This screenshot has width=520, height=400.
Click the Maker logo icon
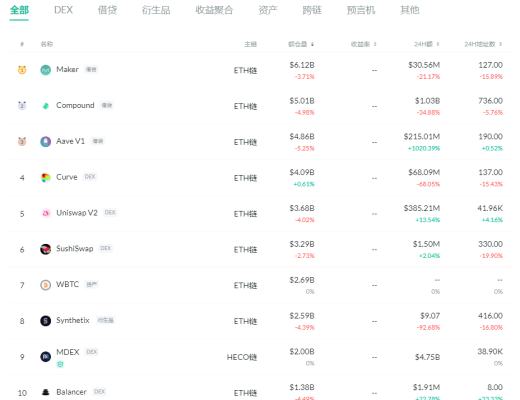[x=46, y=70]
